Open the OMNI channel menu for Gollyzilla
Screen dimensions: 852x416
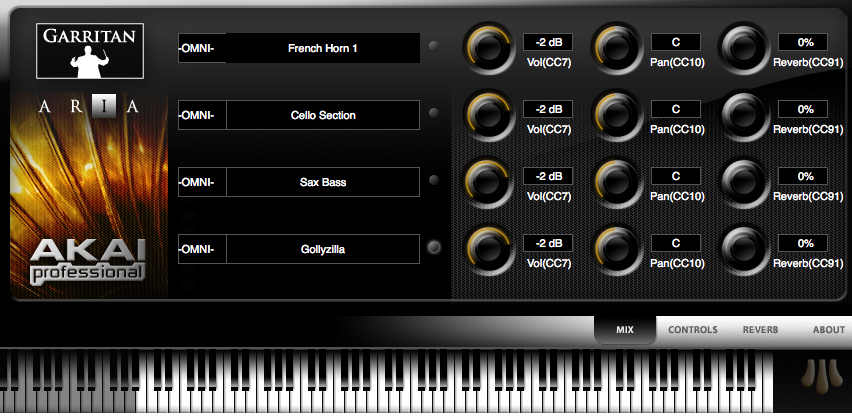click(202, 249)
